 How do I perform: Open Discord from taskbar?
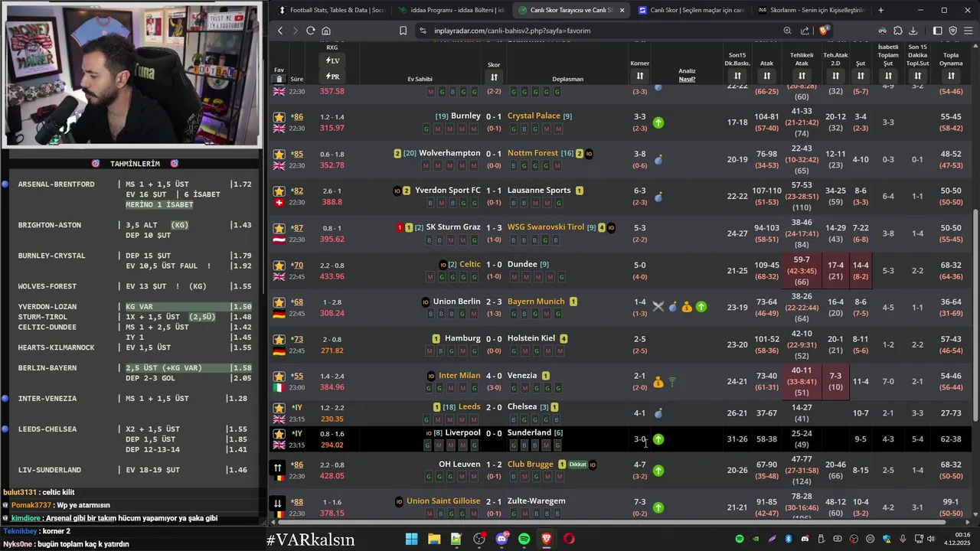[x=501, y=539]
